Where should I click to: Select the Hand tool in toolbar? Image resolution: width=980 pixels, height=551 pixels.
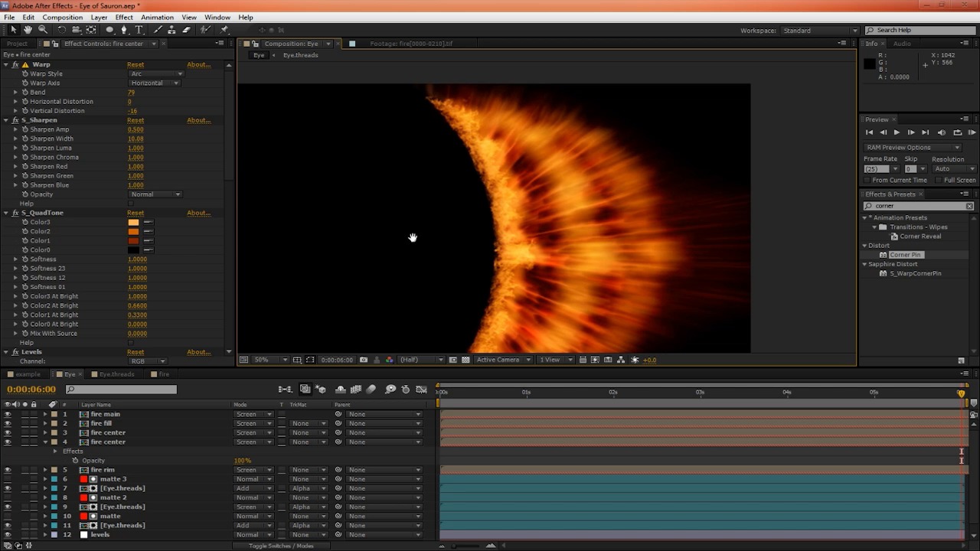(28, 30)
